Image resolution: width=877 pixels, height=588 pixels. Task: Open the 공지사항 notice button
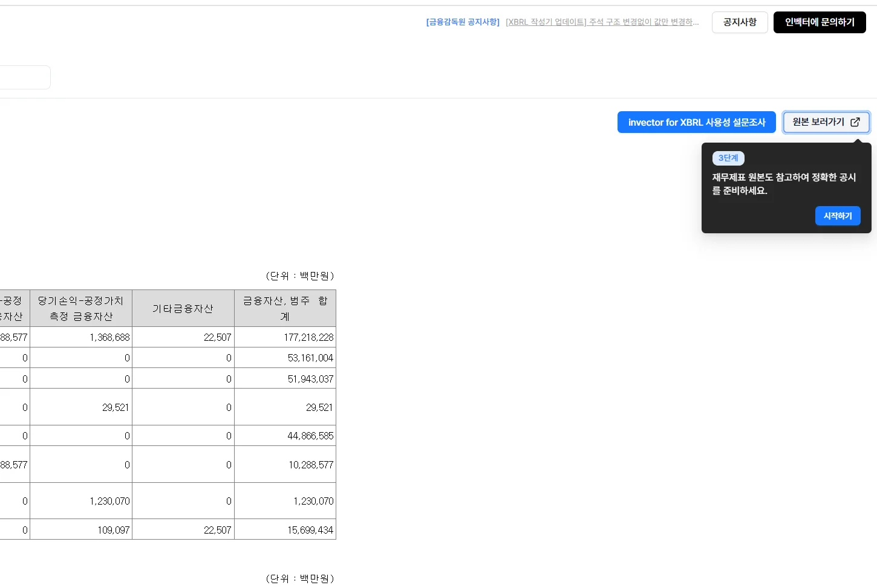point(740,22)
